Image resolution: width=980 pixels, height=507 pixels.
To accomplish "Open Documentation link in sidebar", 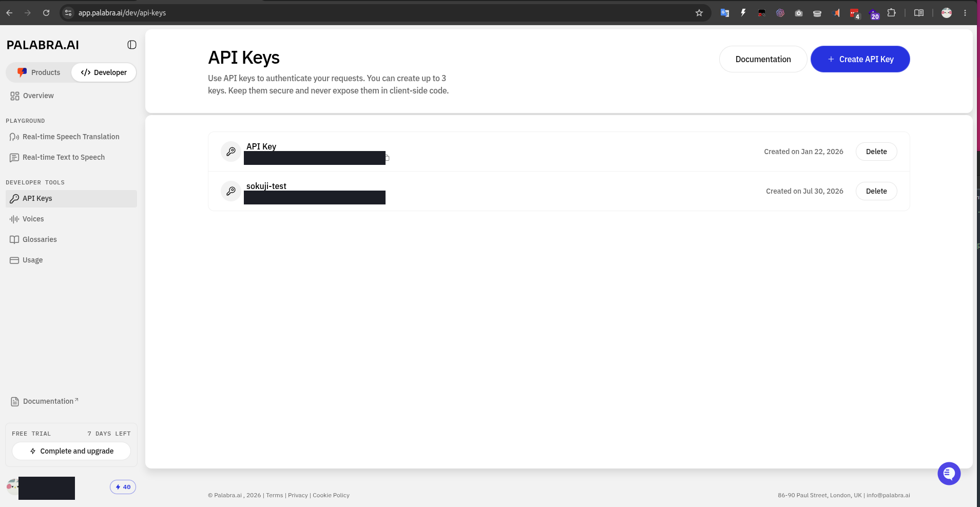I will pyautogui.click(x=45, y=401).
